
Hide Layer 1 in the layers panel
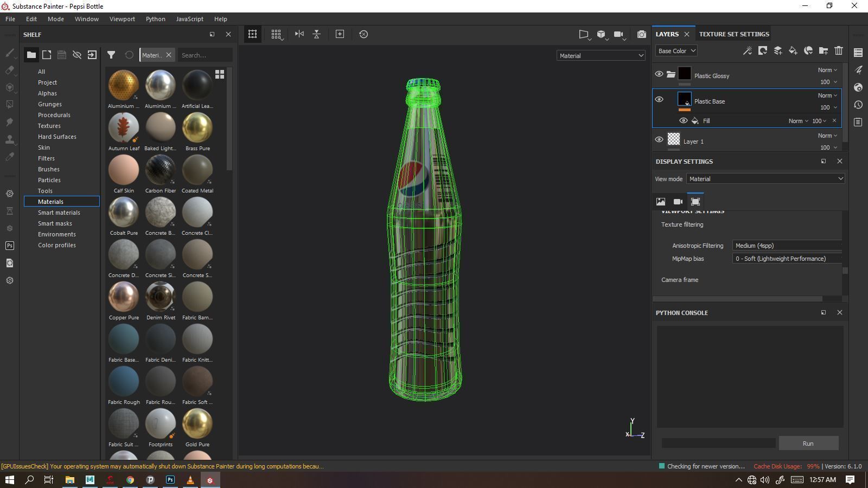(659, 139)
